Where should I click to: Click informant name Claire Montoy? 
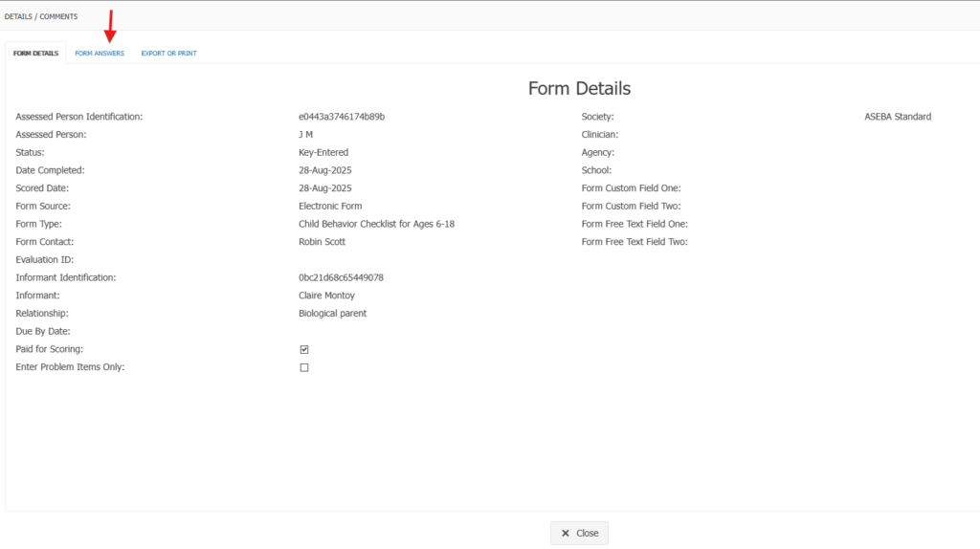pos(326,296)
